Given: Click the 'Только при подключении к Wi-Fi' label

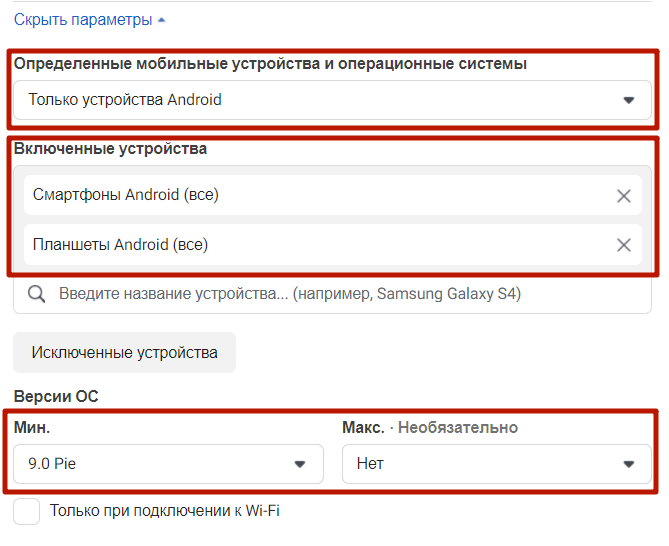Looking at the screenshot, I should tap(165, 511).
